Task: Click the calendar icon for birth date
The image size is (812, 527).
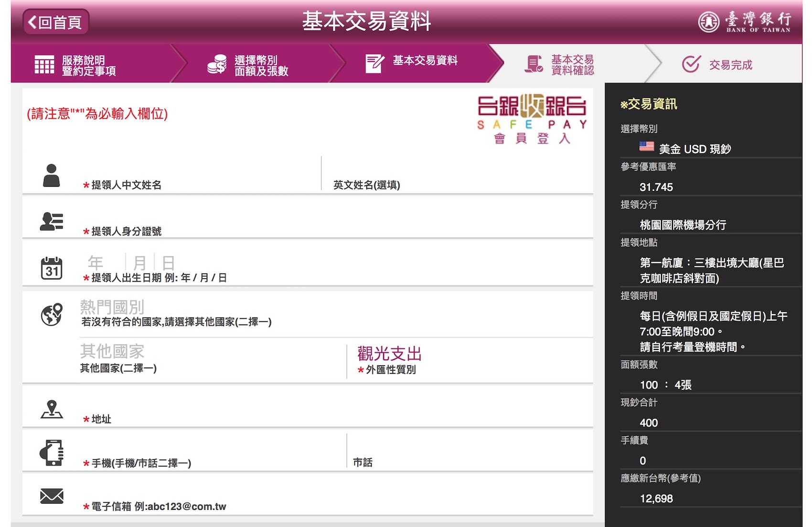Action: tap(51, 268)
